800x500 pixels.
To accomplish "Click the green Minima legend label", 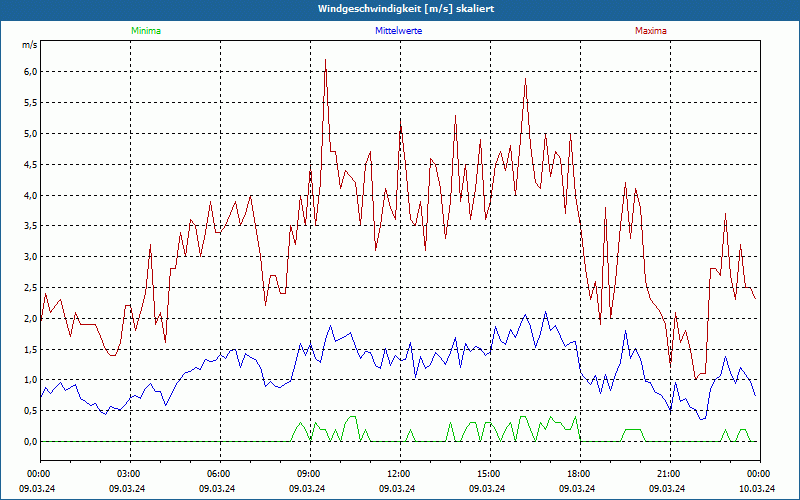I will pyautogui.click(x=145, y=31).
